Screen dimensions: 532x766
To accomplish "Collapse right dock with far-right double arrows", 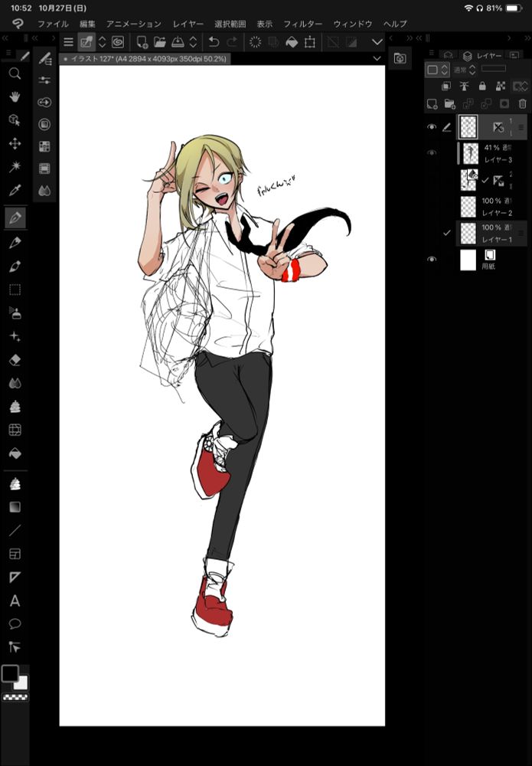I will click(x=527, y=38).
